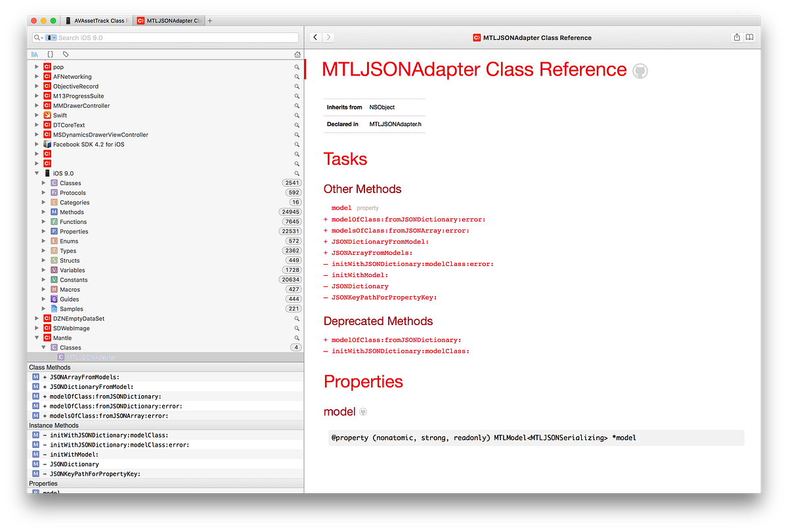Search inside the AFNetworking docset
This screenshot has height=532, width=788.
297,77
